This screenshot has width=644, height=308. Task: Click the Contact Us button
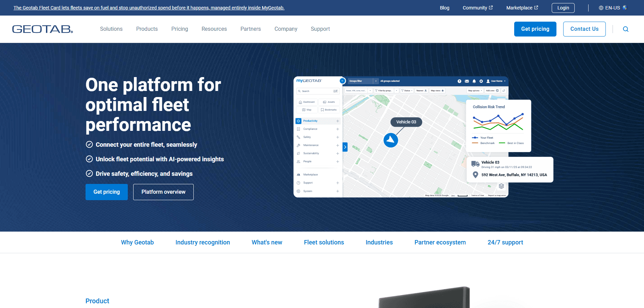[584, 29]
